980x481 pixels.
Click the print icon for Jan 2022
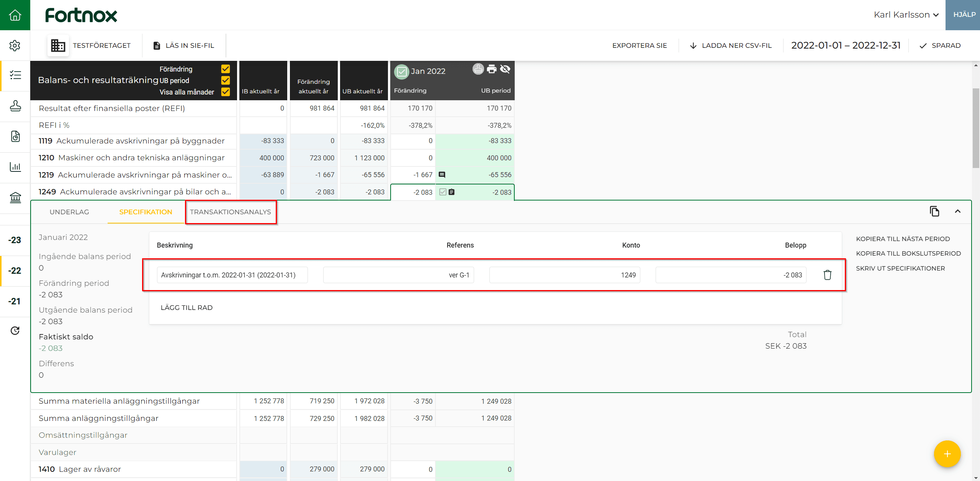pos(491,69)
